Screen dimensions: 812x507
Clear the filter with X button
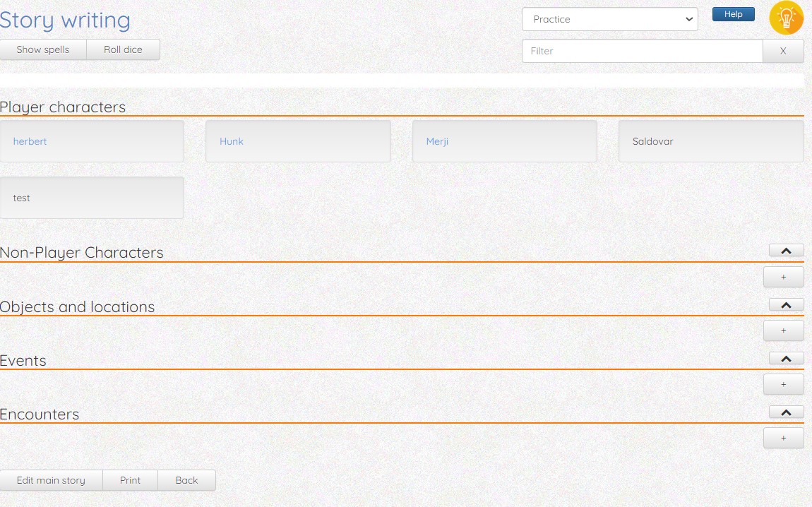(783, 51)
